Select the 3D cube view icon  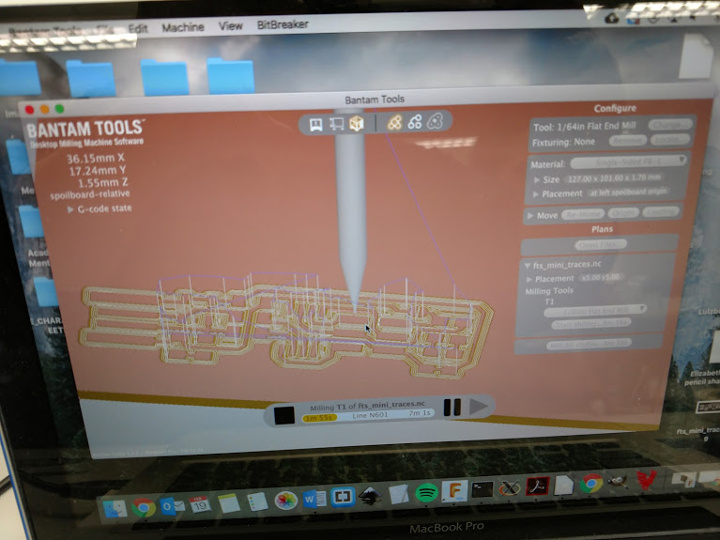coord(356,123)
